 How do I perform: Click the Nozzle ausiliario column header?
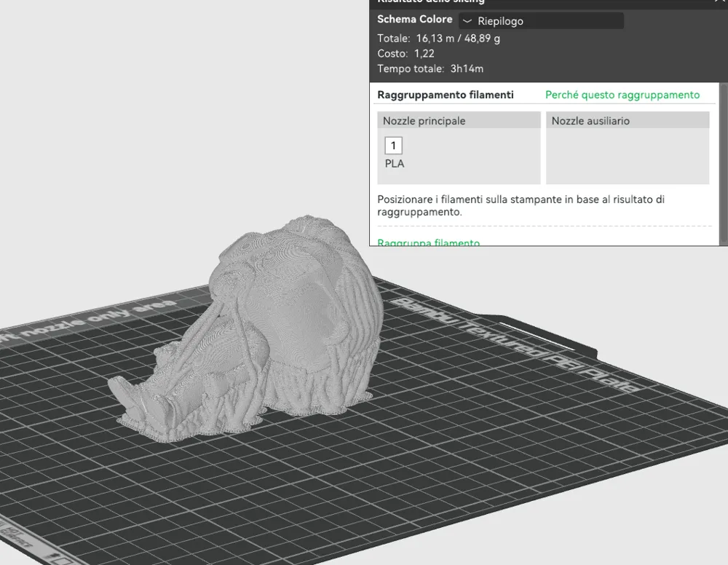coord(628,121)
